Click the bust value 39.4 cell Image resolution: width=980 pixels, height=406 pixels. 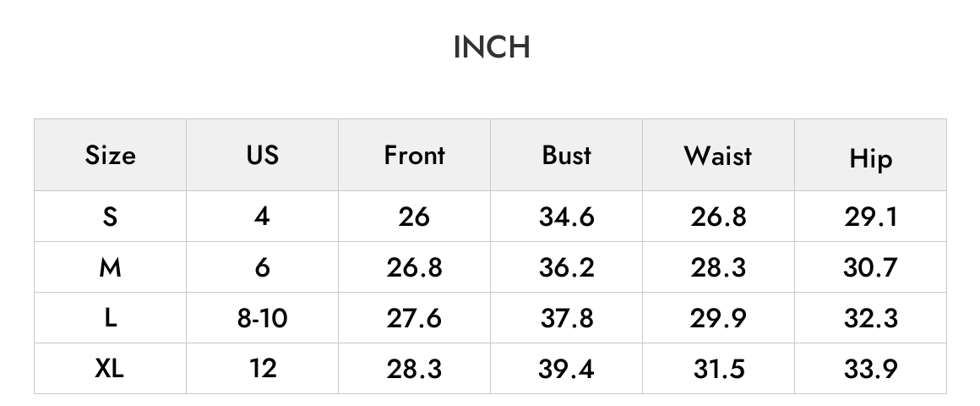click(566, 369)
